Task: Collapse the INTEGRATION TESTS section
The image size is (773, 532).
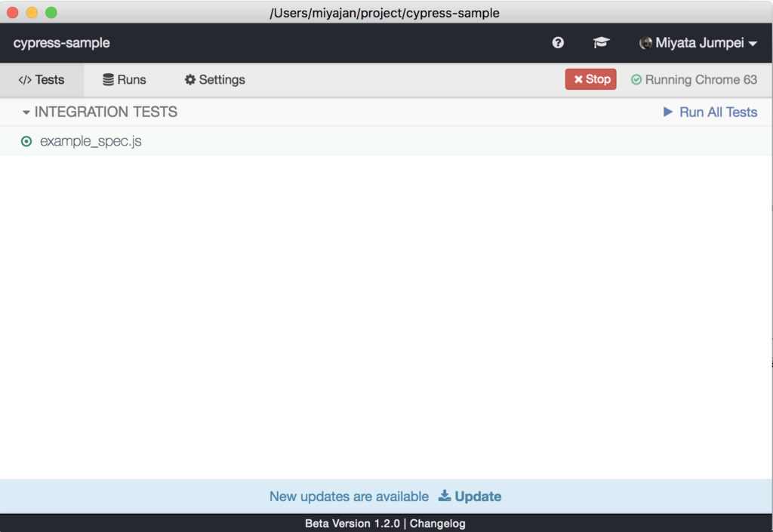Action: coord(100,112)
